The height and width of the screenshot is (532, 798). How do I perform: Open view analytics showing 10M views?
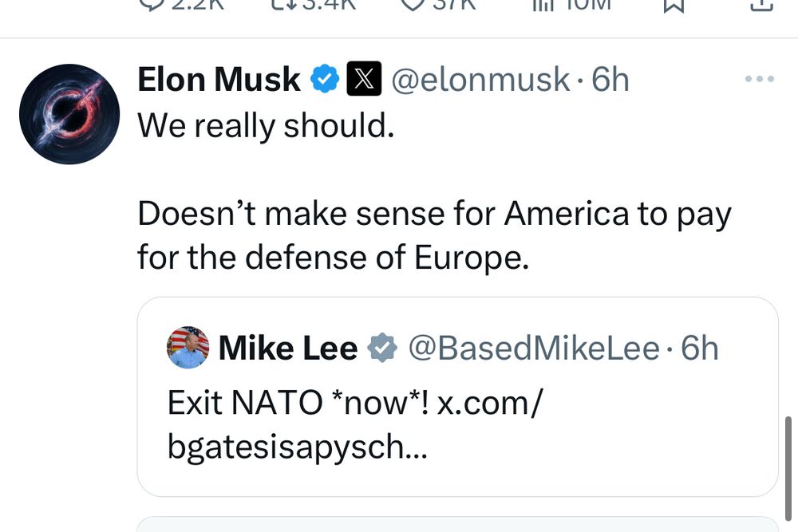[x=543, y=4]
